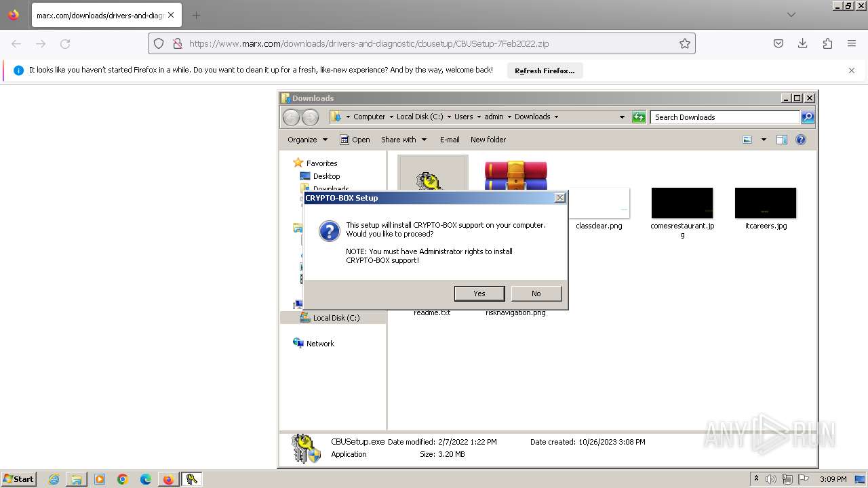Go forward in Firefox

41,43
